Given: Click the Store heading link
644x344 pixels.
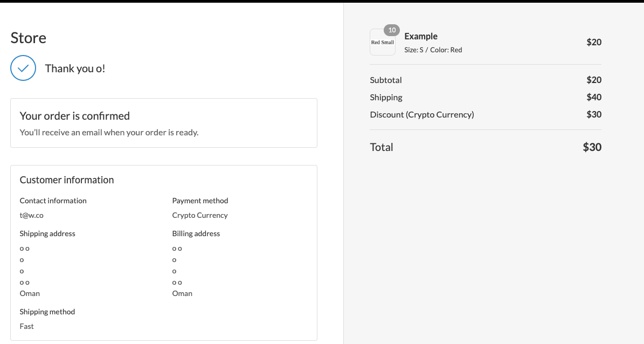Looking at the screenshot, I should 29,38.
